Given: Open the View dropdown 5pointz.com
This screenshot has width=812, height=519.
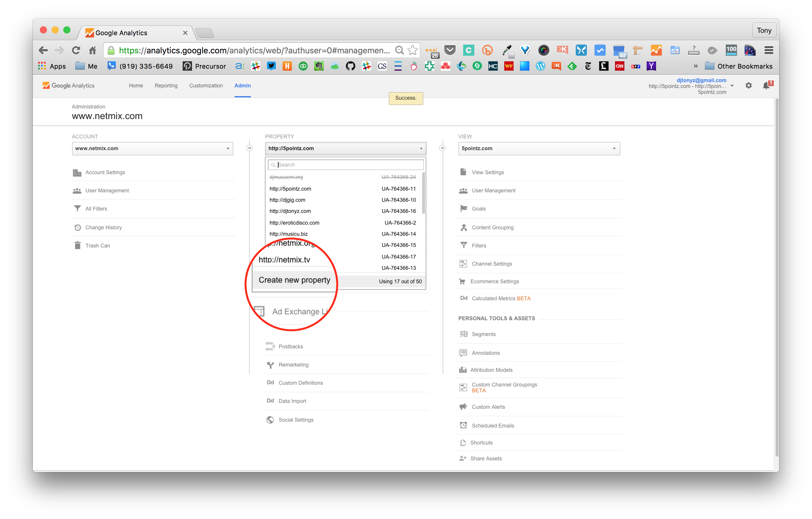Looking at the screenshot, I should coord(538,148).
